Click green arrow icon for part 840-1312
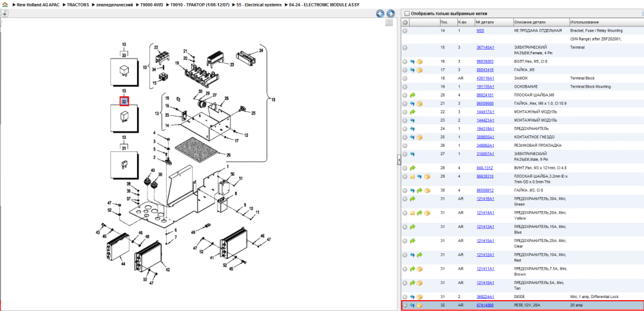The image size is (644, 311). (412, 168)
